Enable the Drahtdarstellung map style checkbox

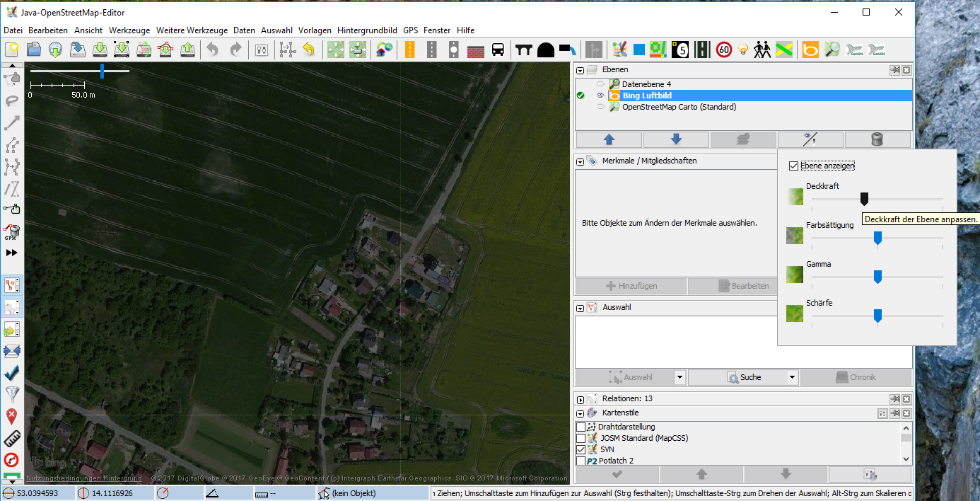581,427
